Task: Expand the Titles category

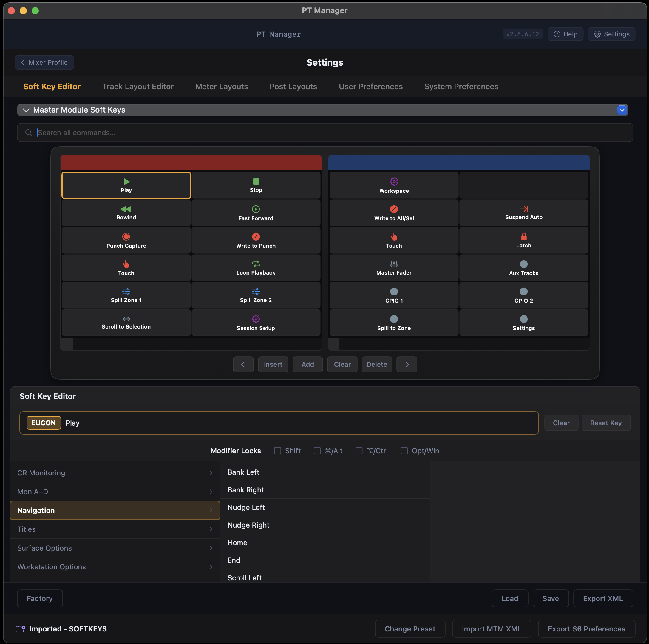Action: point(115,529)
